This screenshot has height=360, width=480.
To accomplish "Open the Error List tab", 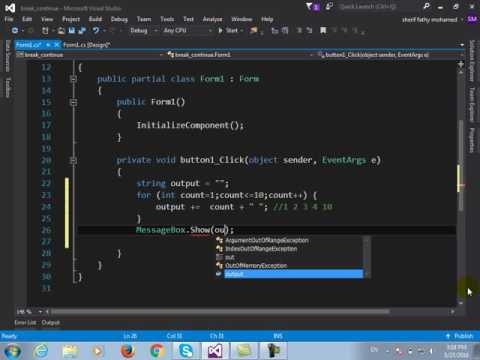I will click(25, 323).
